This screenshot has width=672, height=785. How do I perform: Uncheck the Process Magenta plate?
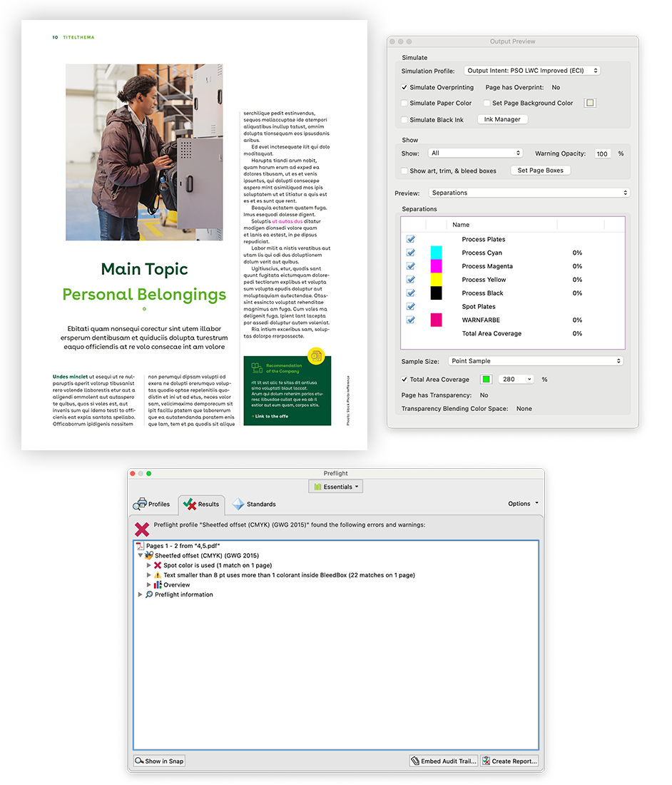click(411, 266)
